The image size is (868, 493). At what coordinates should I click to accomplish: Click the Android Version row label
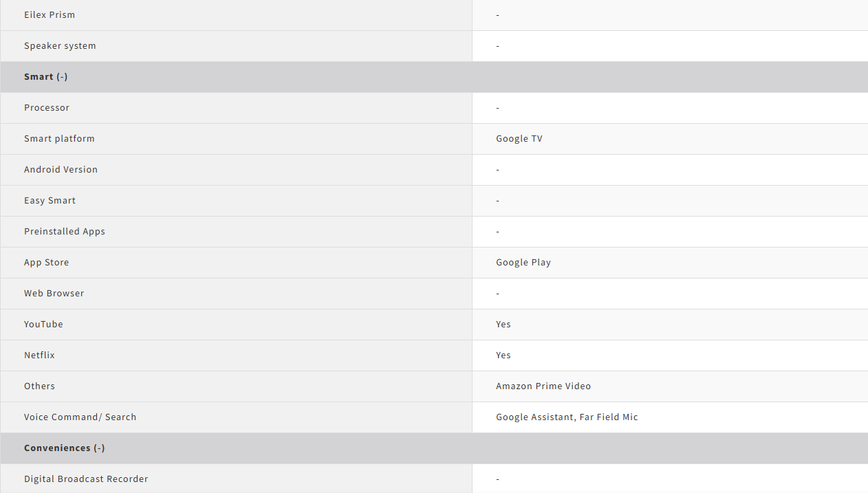point(61,170)
